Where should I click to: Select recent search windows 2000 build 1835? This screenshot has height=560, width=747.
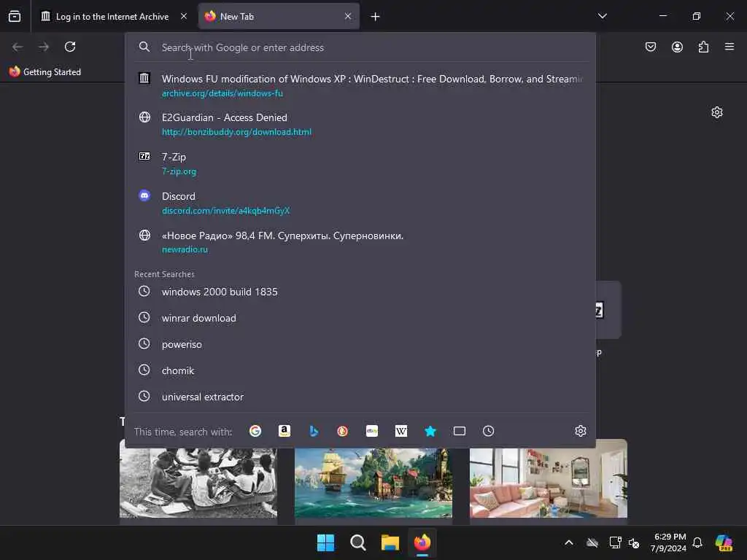(x=360, y=292)
